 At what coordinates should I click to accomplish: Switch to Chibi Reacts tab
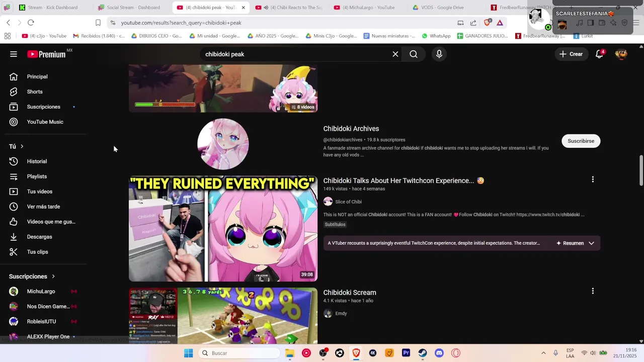coord(289,8)
